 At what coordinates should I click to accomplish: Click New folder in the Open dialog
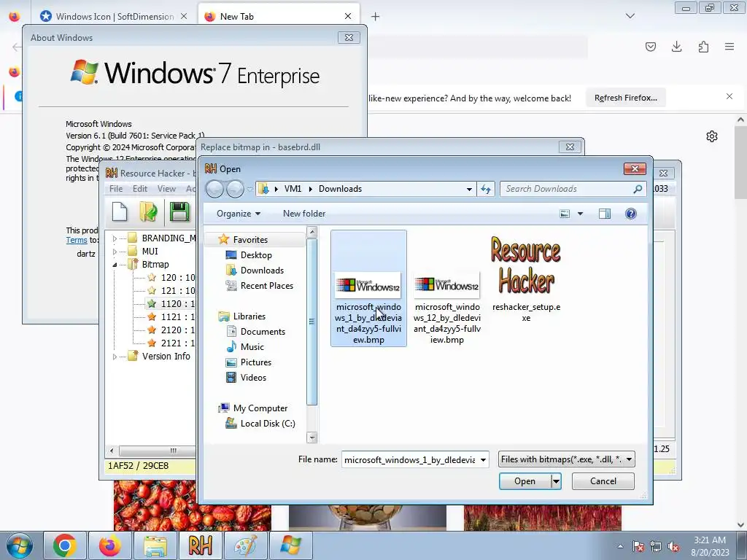pyautogui.click(x=304, y=214)
